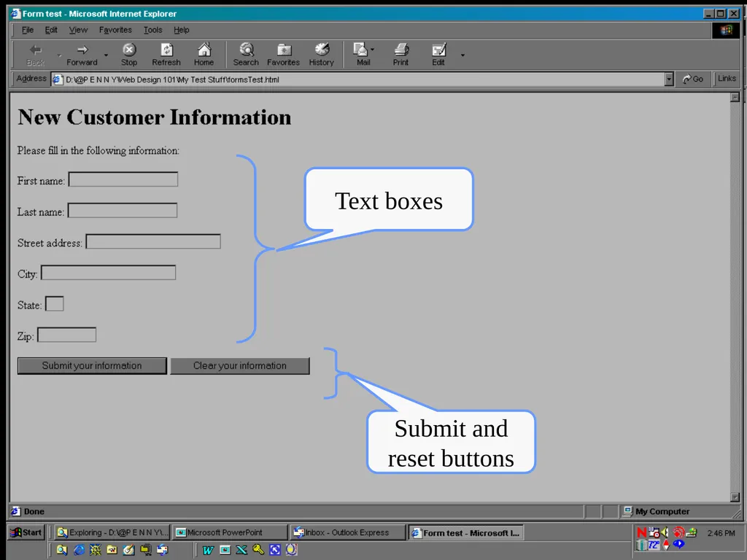
Task: Click the City text box
Action: (x=108, y=273)
